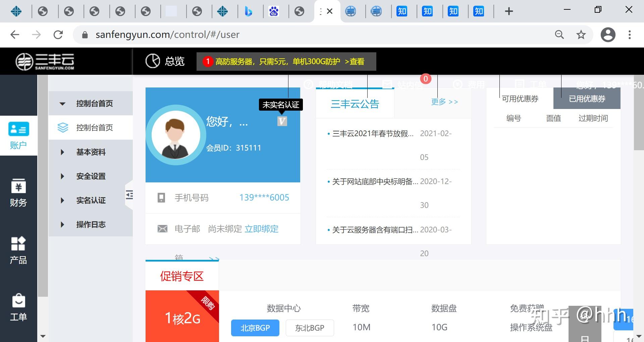Viewport: 644px width, 342px height.
Task: Click the sidebar scroll down arrow
Action: coord(43,336)
